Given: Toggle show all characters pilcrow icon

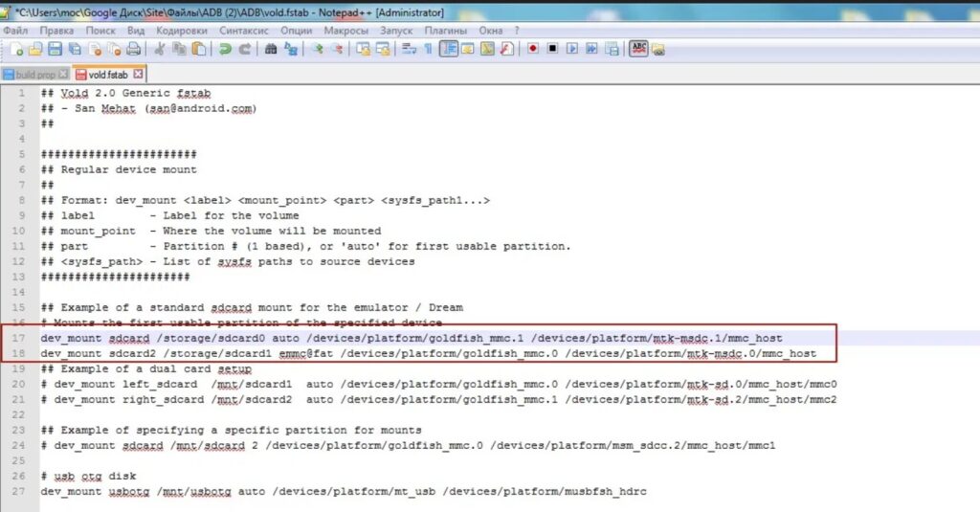Looking at the screenshot, I should click(428, 49).
